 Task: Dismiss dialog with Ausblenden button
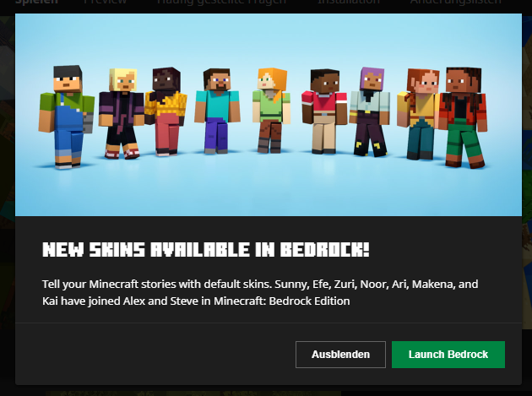[x=340, y=355]
